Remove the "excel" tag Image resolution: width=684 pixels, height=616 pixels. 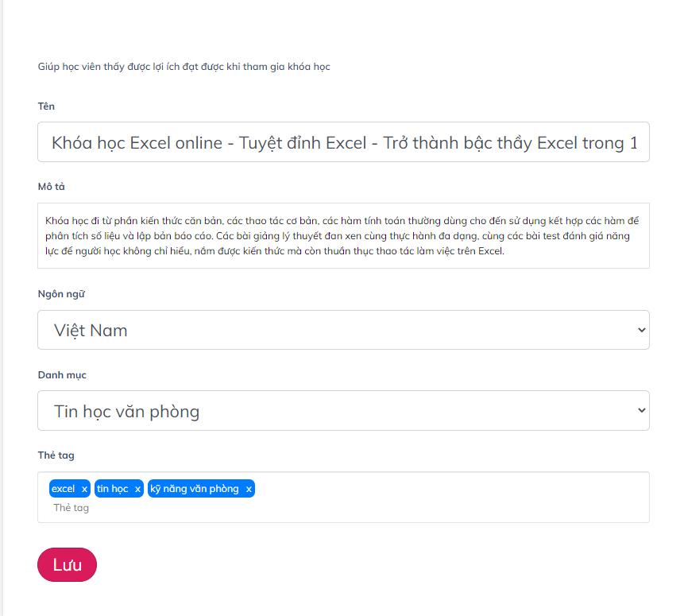point(84,490)
